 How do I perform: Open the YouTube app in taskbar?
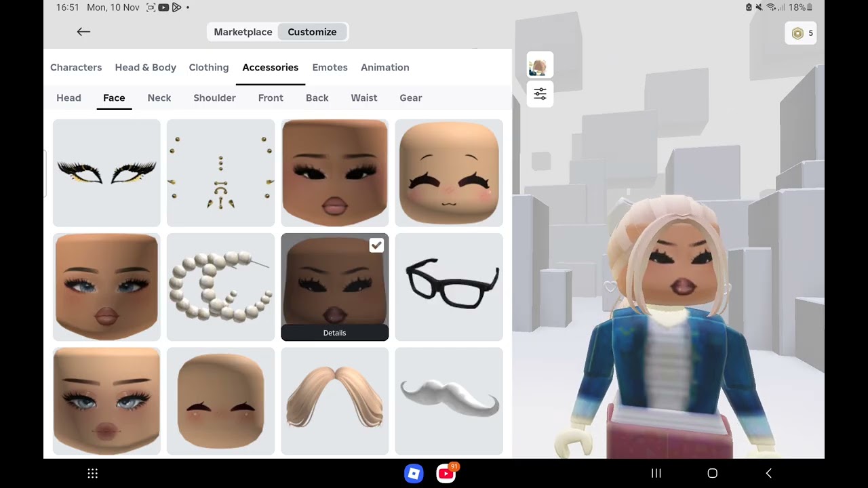(x=446, y=473)
